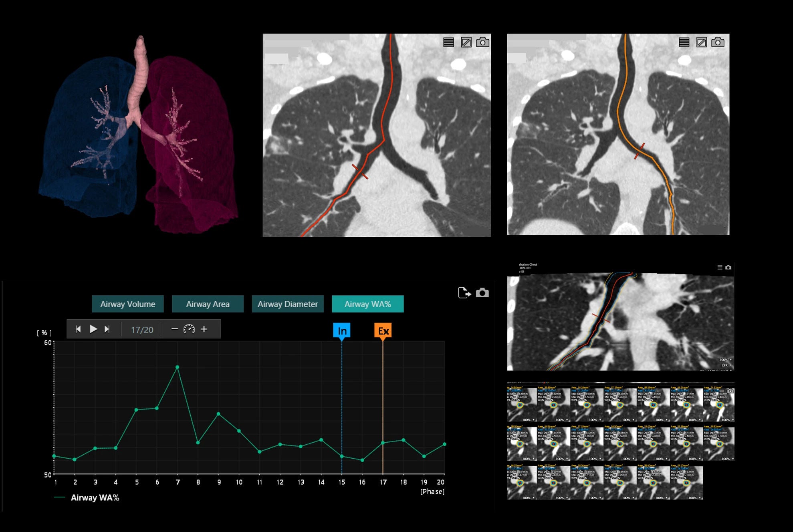Click the [ % ] axis unit label

[44, 332]
